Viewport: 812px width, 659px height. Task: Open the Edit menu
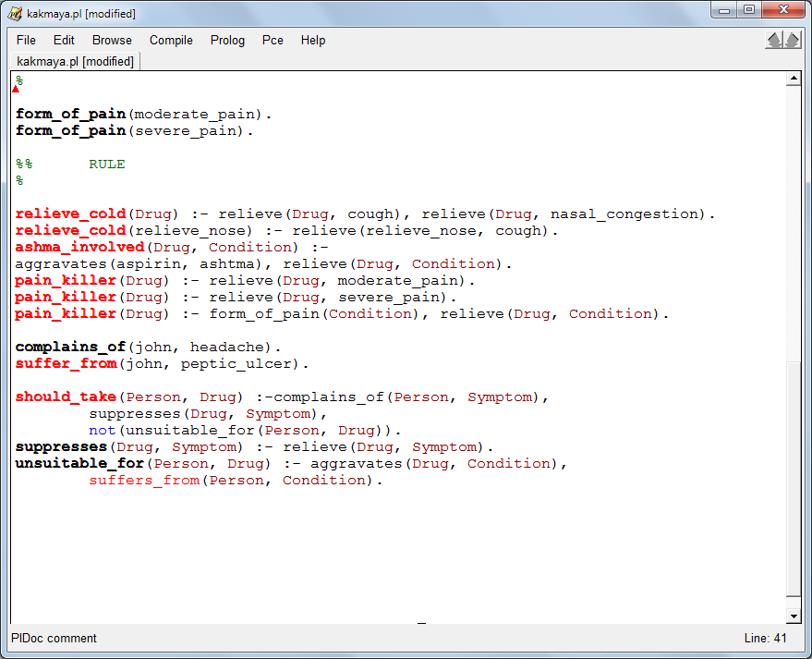[x=63, y=40]
